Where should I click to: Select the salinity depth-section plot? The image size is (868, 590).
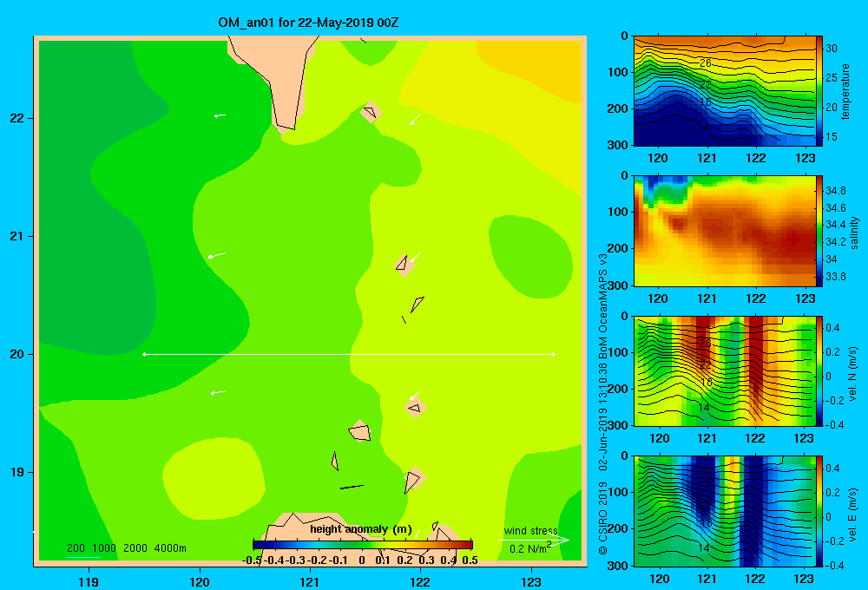725,231
